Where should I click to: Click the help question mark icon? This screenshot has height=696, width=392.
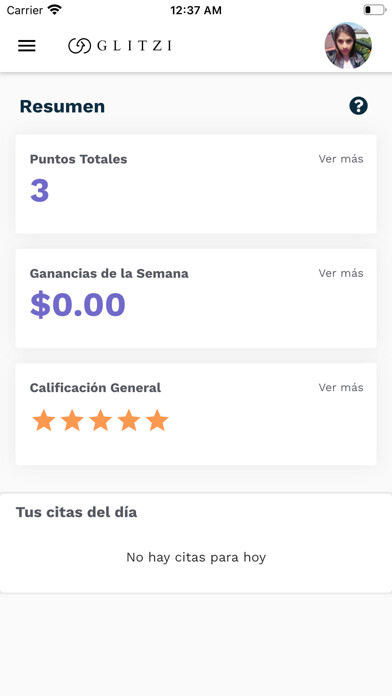click(x=358, y=106)
